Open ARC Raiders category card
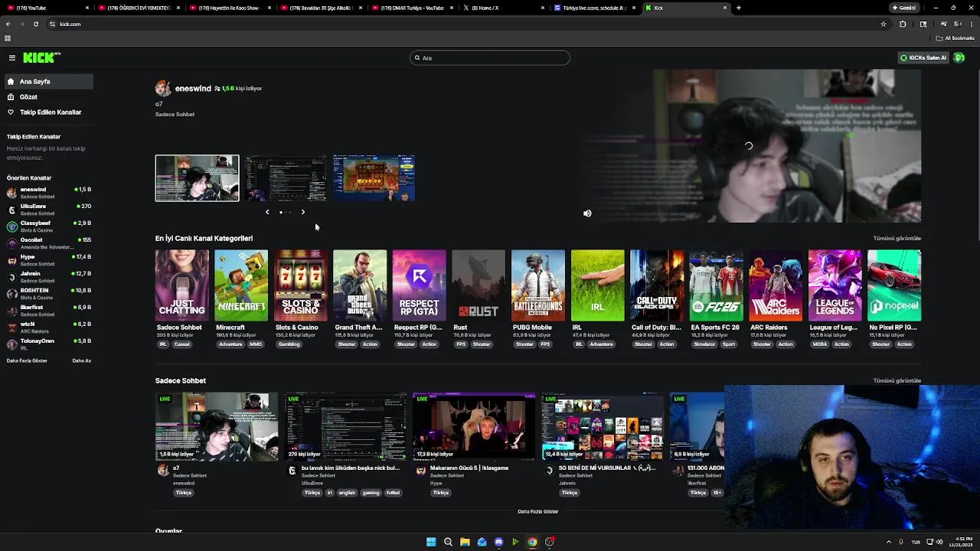 point(776,285)
